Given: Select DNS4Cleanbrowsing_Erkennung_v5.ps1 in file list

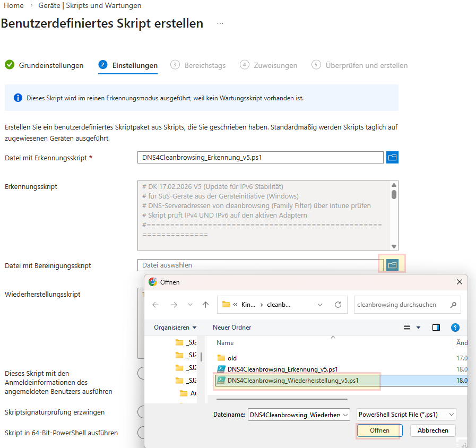Looking at the screenshot, I should pos(282,369).
